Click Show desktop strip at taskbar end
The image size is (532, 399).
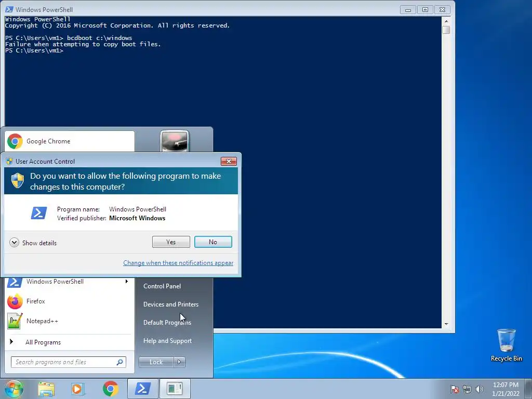click(x=528, y=389)
